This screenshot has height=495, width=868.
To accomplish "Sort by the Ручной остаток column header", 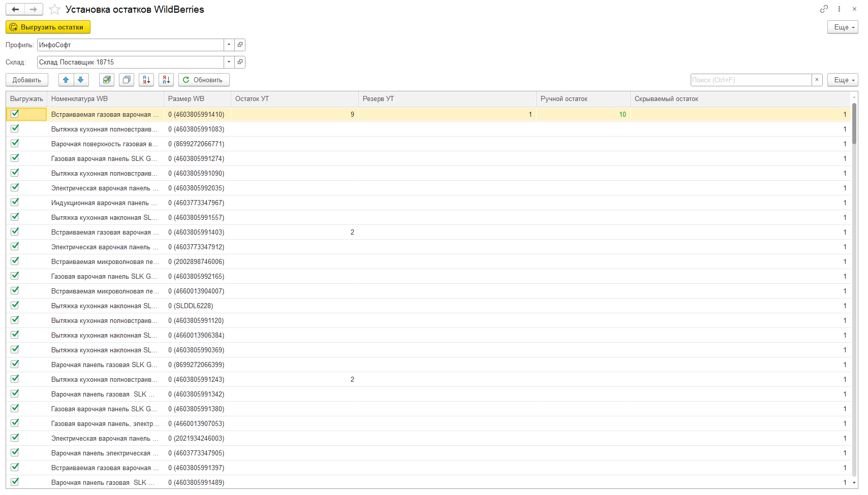I will 583,98.
